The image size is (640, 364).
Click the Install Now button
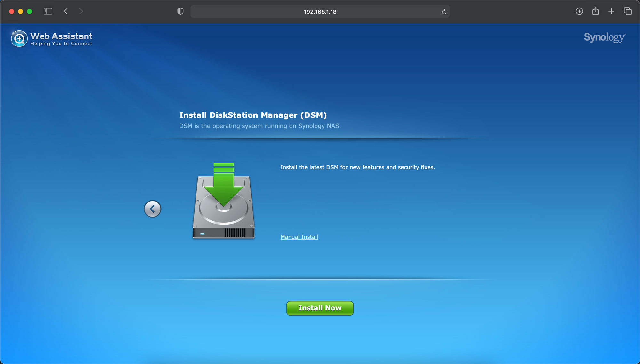(320, 308)
